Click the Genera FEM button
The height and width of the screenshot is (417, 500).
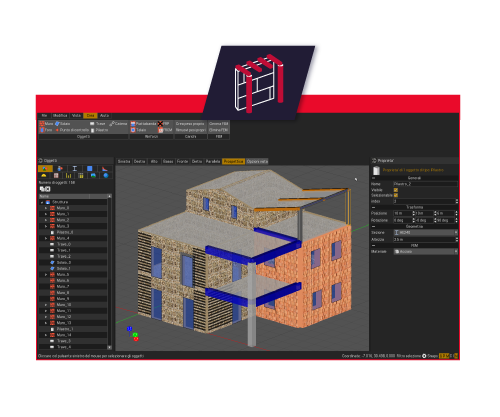click(219, 124)
